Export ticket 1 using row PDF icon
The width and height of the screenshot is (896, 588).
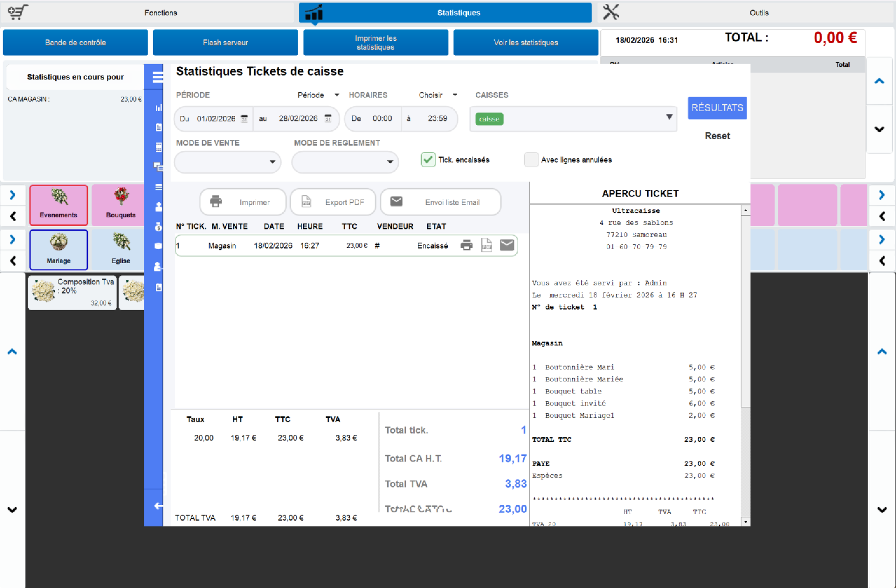point(486,245)
